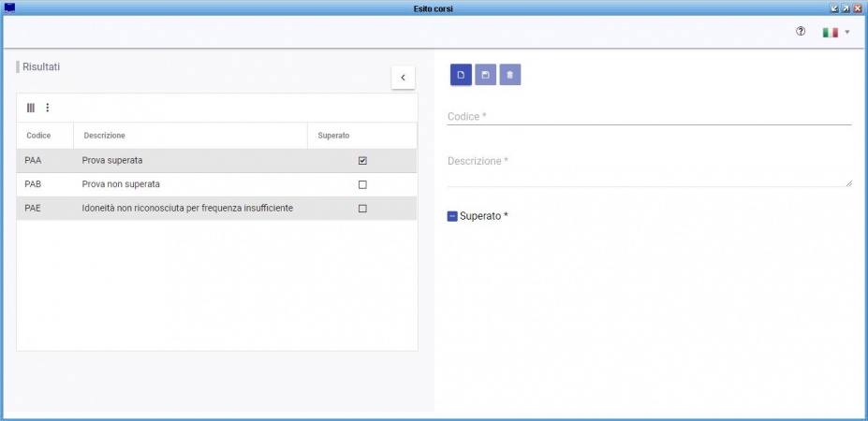Viewport: 868px width, 421px height.
Task: Toggle Superato checkbox in PAE row
Action: pos(362,209)
